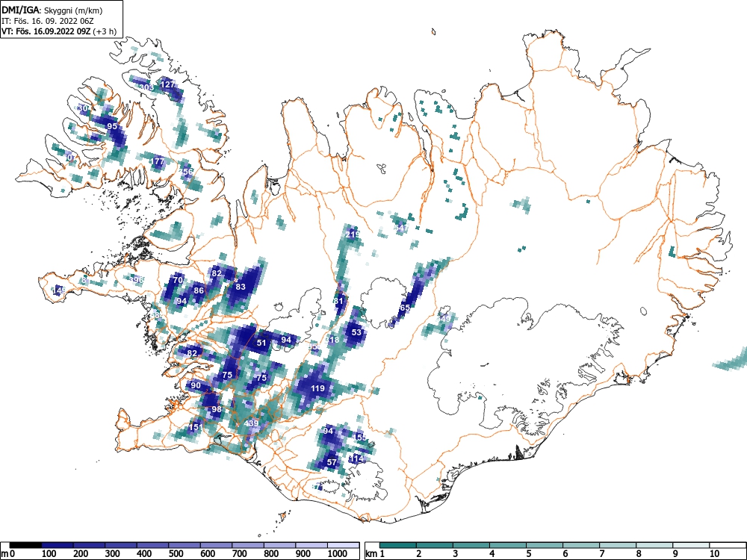747x560 pixels.
Task: Click the "km" unit label in legend
Action: tap(371, 554)
